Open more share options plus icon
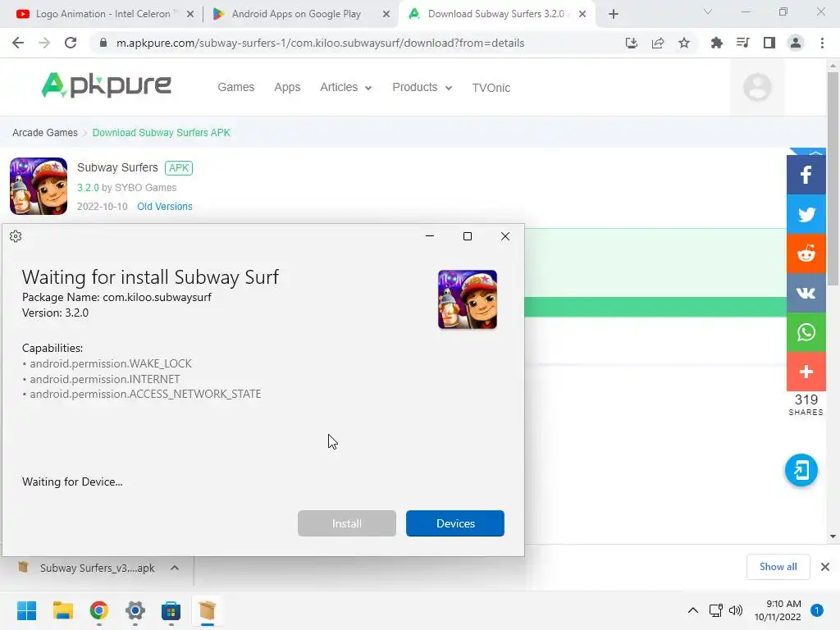Screen dimensions: 840x630 tap(806, 372)
